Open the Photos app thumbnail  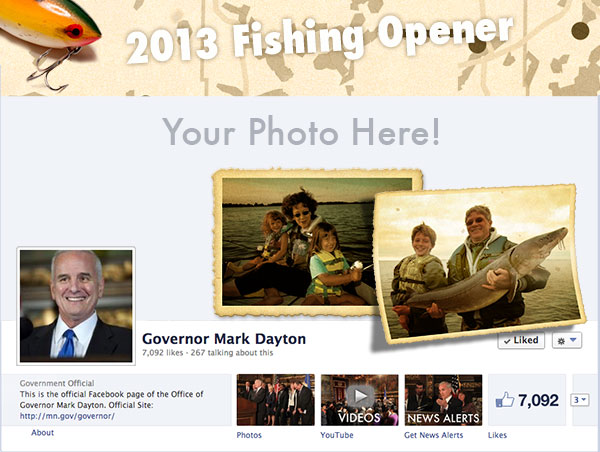276,400
